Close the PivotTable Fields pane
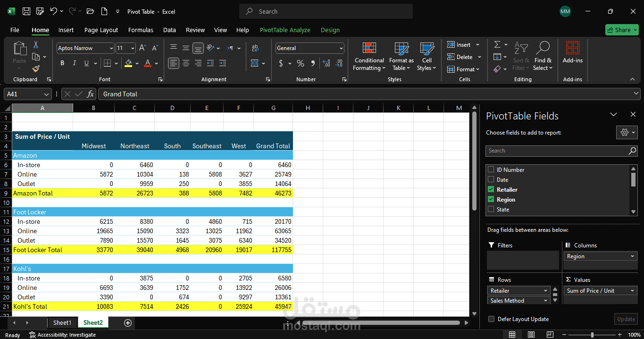 (x=633, y=114)
